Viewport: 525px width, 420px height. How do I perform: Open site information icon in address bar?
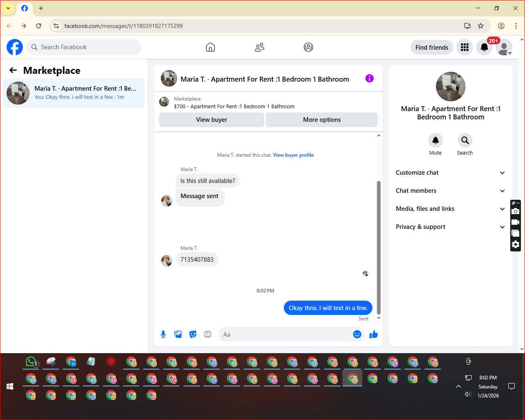point(57,26)
